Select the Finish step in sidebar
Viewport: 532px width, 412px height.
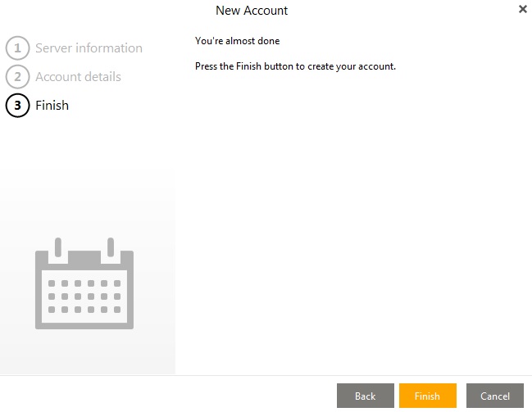pos(52,106)
